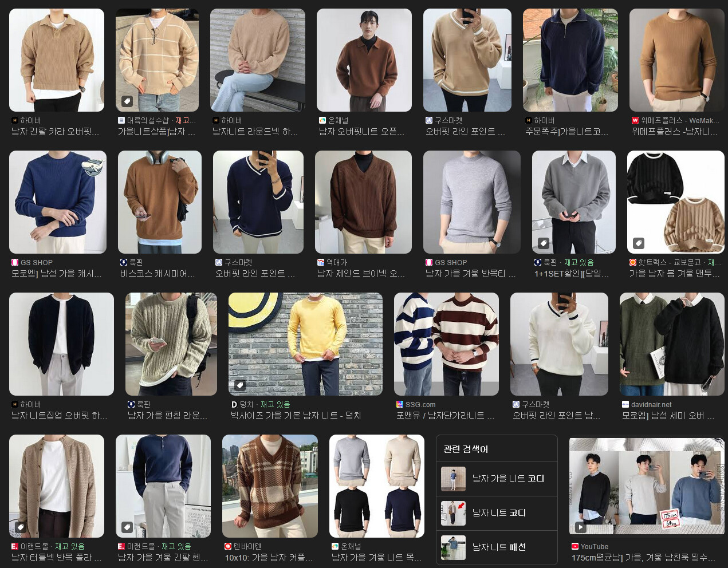Click the product tag badge on the 룩핀 1+1SET grey sweater image
Viewport: 728px width, 568px height.
tap(544, 243)
